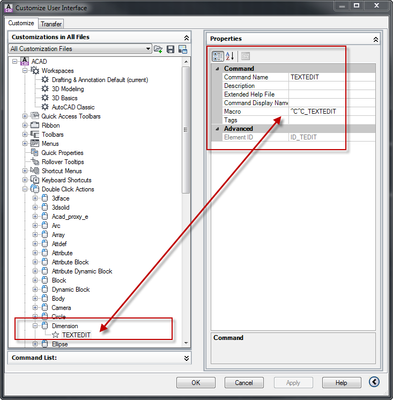The height and width of the screenshot is (400, 393).
Task: Click the Help button
Action: pyautogui.click(x=341, y=383)
